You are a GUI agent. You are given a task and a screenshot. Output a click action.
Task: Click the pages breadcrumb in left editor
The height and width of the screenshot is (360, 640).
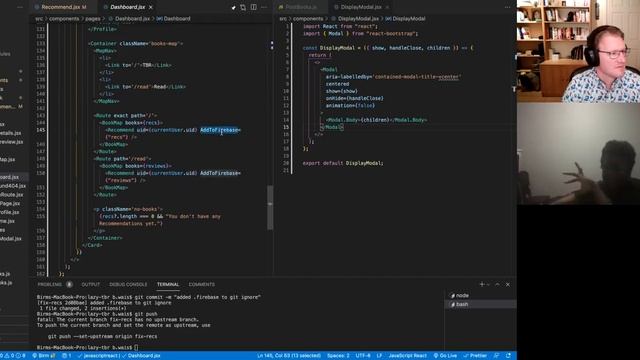tap(93, 19)
